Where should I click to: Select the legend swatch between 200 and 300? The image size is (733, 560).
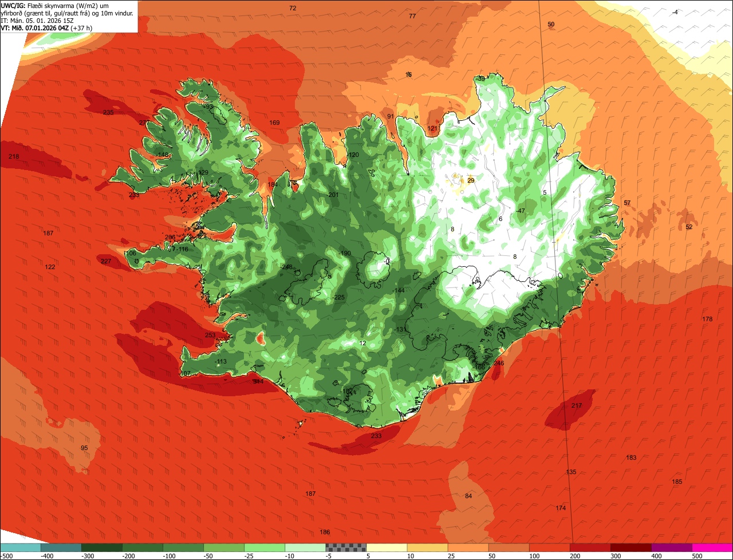click(590, 547)
